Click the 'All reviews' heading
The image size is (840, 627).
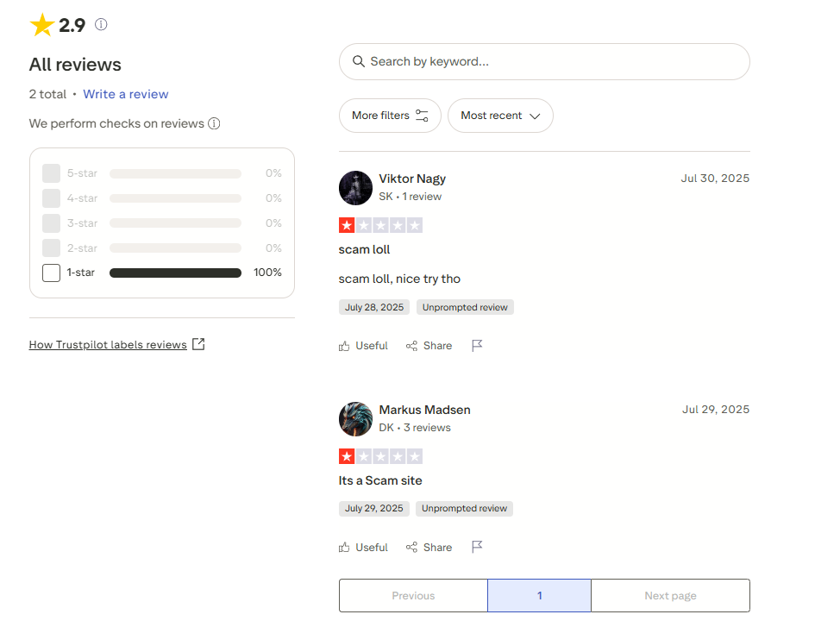pos(75,65)
